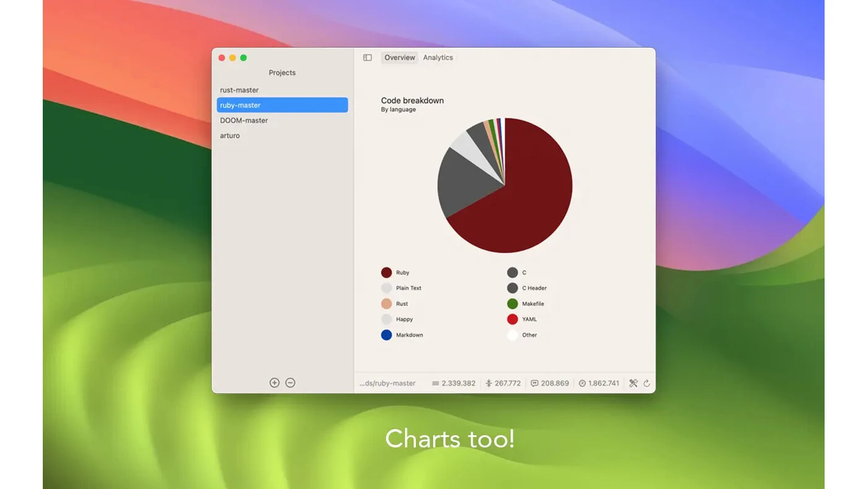Switch to the Overview tab
Viewport: 868px width, 489px height.
[x=399, y=58]
